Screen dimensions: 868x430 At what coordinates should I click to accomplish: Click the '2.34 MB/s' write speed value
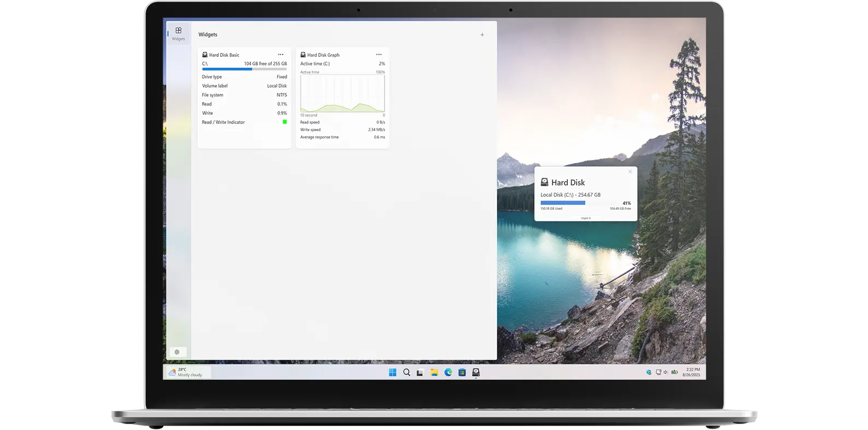tap(376, 130)
